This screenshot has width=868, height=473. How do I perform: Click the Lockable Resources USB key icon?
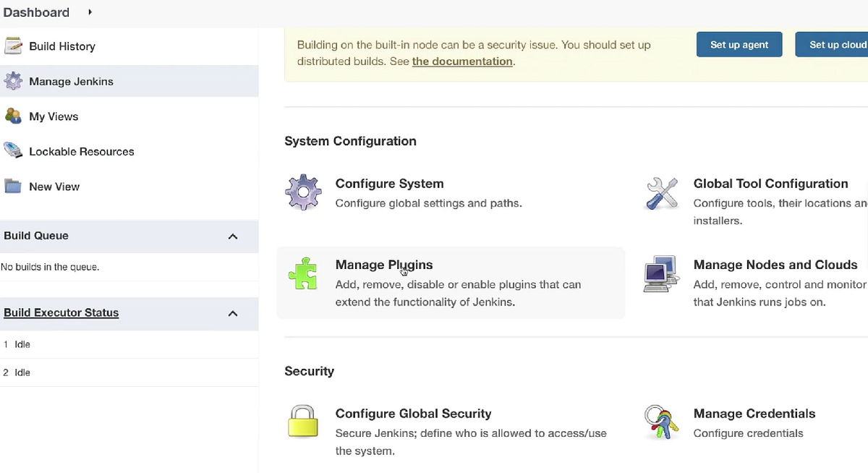pos(12,150)
